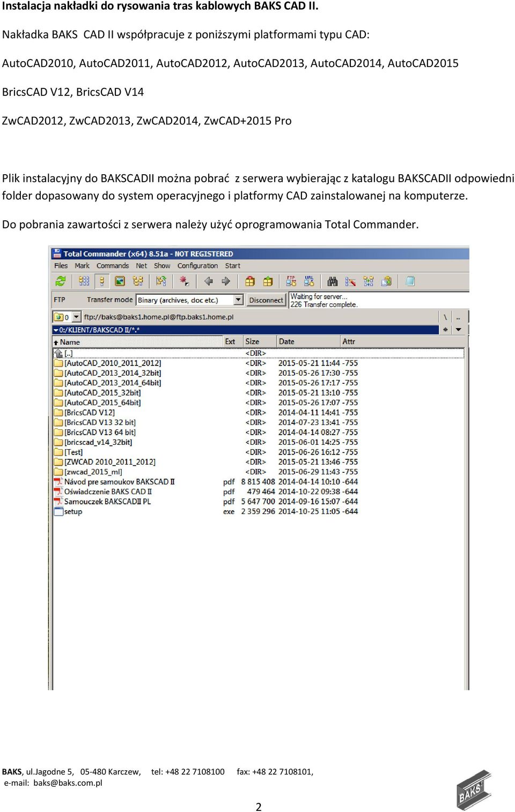Select folder [AutoCAD_2013_2014_32bit]
Image resolution: width=515 pixels, height=812 pixels.
click(113, 373)
